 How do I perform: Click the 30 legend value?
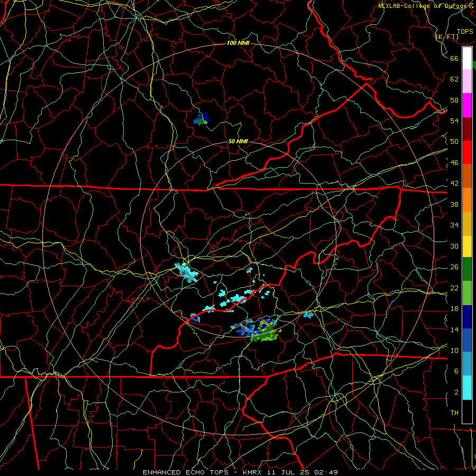454,246
